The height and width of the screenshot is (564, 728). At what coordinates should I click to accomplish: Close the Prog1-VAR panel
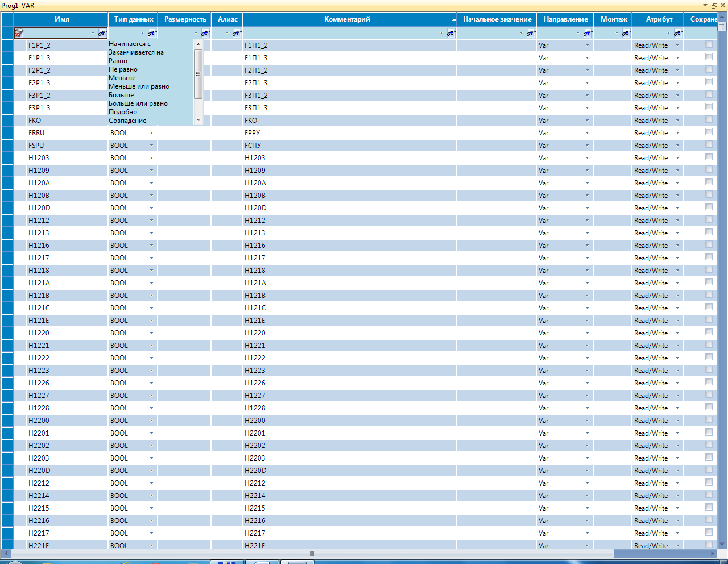(723, 5)
